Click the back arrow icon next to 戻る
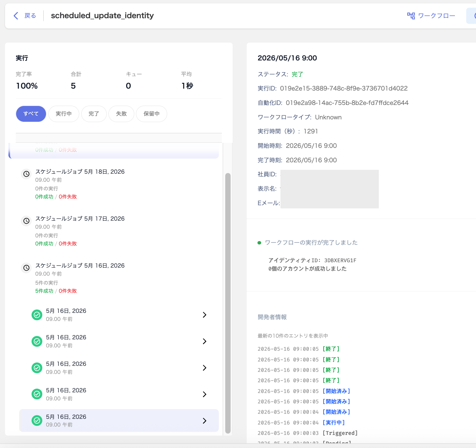Screen dimensions: 476x448 point(16,16)
